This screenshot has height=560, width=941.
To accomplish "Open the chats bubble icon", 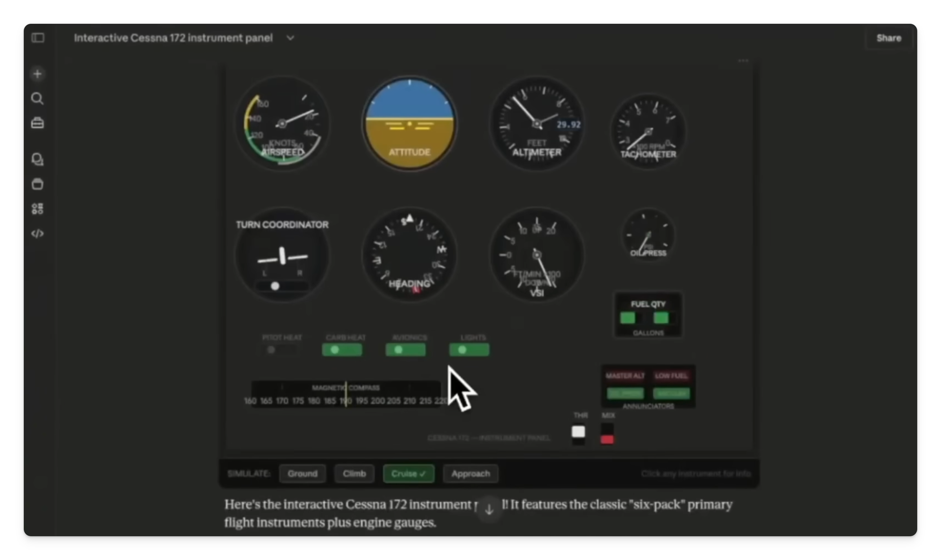I will 37,159.
